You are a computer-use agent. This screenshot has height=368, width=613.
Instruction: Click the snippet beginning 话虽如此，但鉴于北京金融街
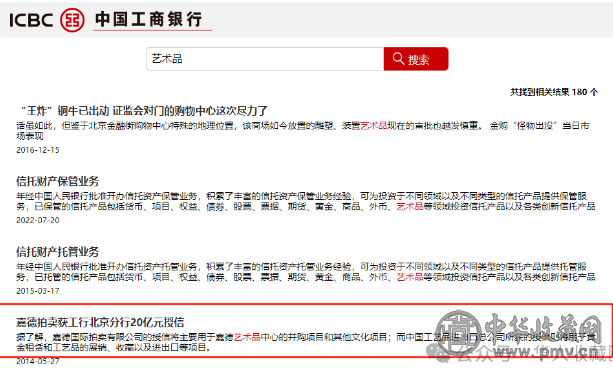[303, 131]
